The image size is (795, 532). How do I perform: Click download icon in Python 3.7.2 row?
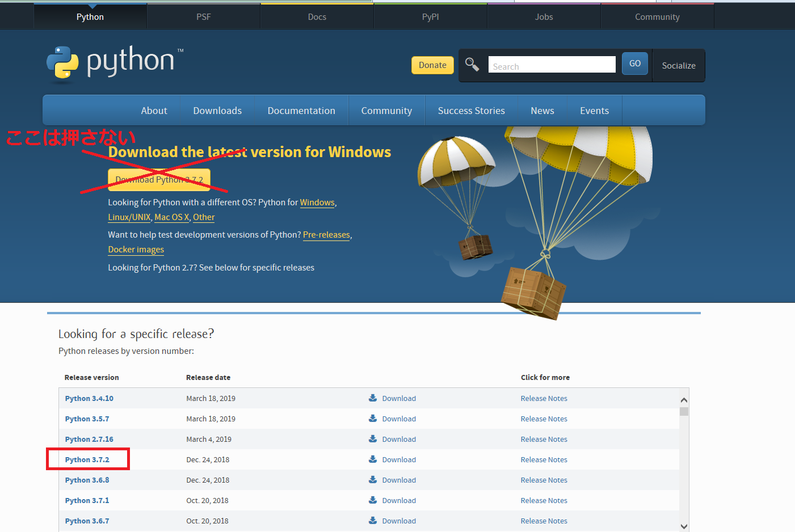tap(373, 459)
